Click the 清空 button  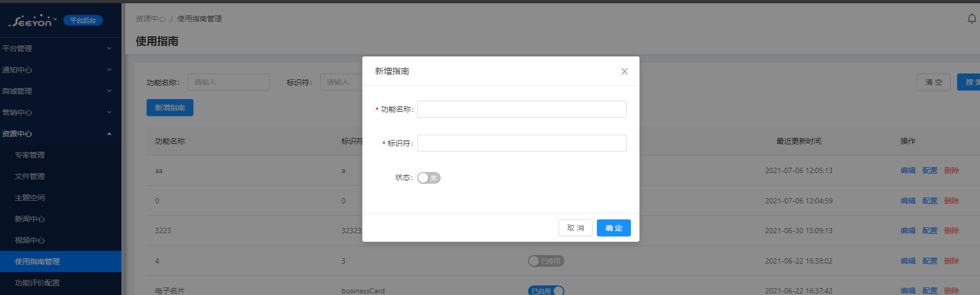tap(934, 82)
